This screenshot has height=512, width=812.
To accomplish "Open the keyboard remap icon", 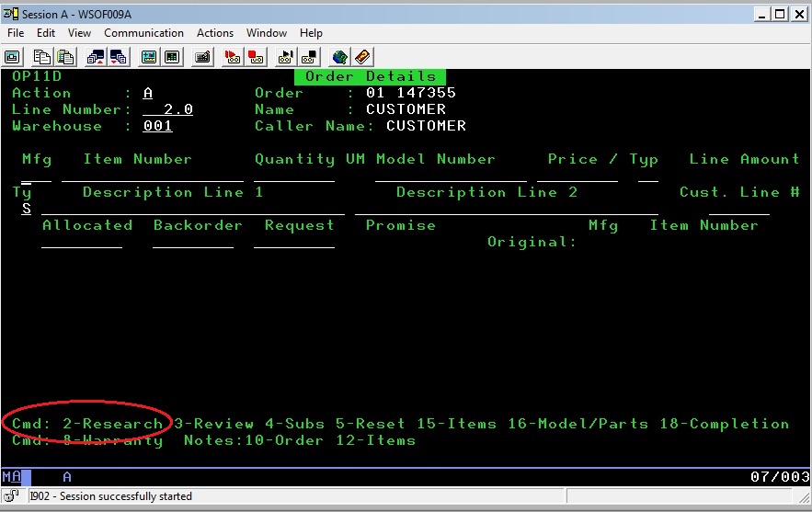I will [x=202, y=57].
